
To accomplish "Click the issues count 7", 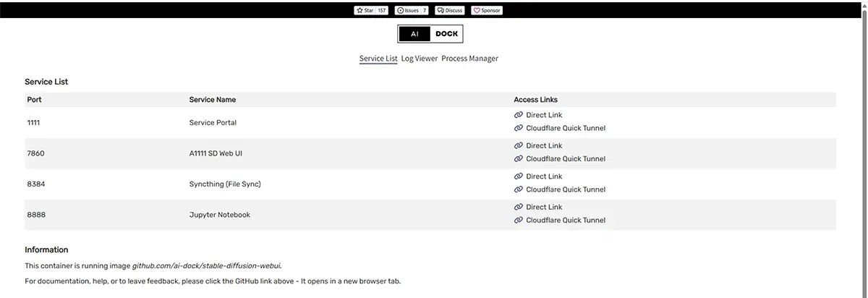I will pyautogui.click(x=424, y=11).
